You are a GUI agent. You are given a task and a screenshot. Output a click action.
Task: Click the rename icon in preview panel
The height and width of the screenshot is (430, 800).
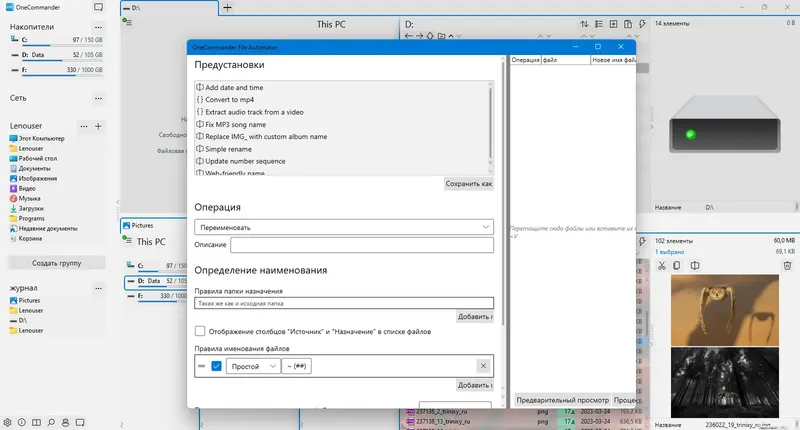tap(695, 265)
